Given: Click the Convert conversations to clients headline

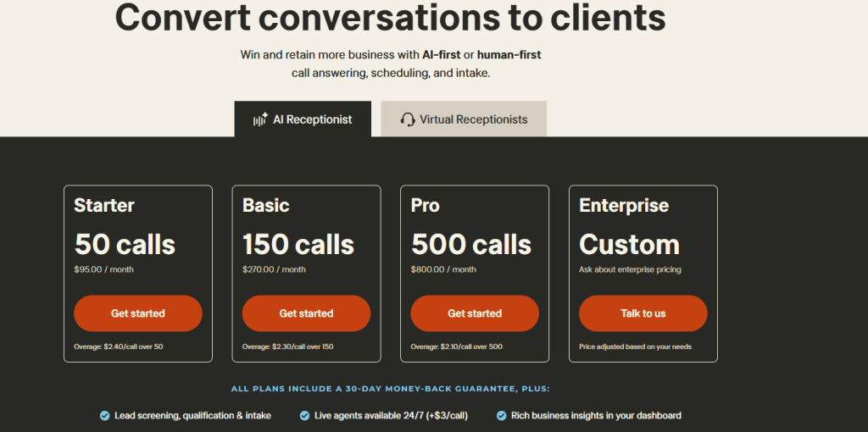Looking at the screenshot, I should pos(390,17).
